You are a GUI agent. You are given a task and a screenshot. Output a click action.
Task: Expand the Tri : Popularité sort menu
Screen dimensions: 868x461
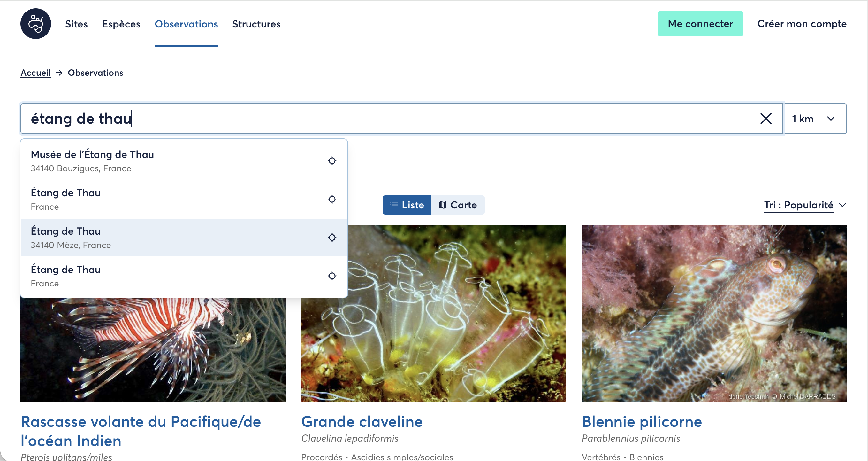pos(805,205)
